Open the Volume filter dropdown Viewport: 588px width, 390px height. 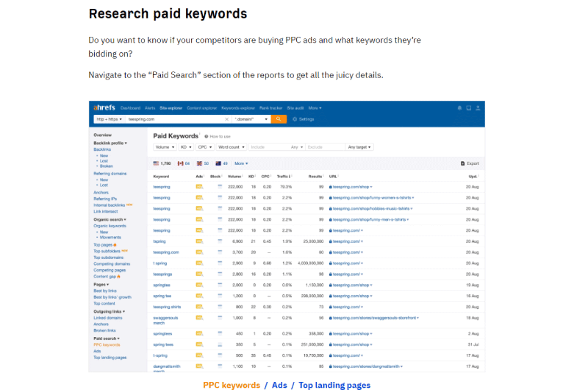click(x=165, y=147)
